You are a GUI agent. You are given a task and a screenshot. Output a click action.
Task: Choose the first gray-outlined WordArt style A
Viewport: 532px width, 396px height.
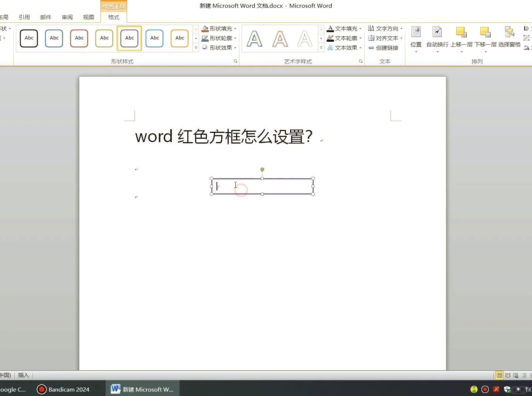(255, 39)
